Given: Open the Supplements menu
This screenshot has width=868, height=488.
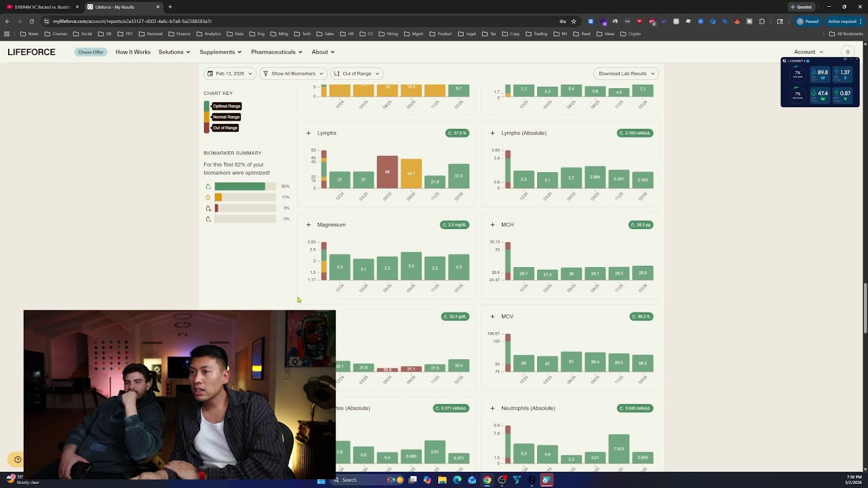Looking at the screenshot, I should tap(220, 52).
